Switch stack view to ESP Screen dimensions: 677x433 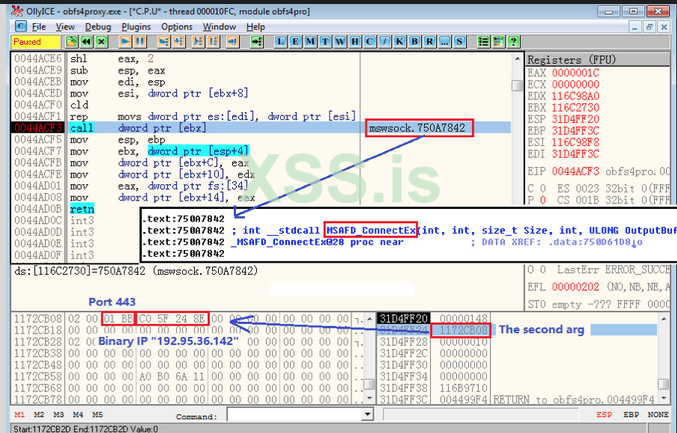pyautogui.click(x=604, y=414)
